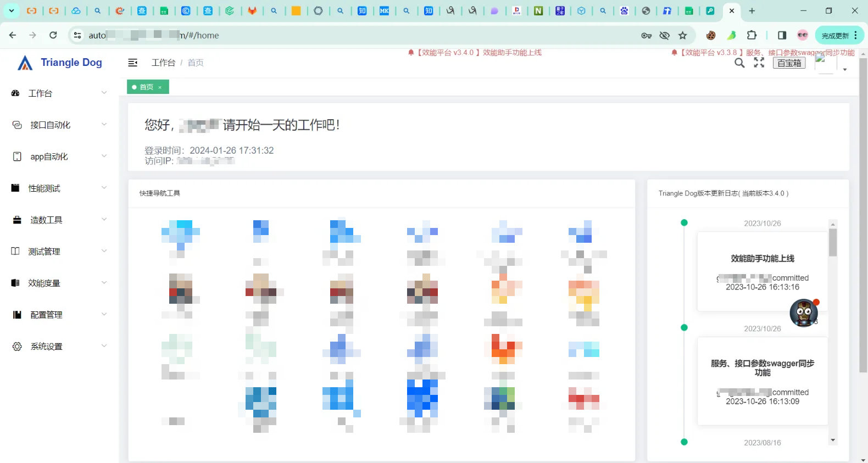View site information icon in address bar
The width and height of the screenshot is (868, 463).
77,35
